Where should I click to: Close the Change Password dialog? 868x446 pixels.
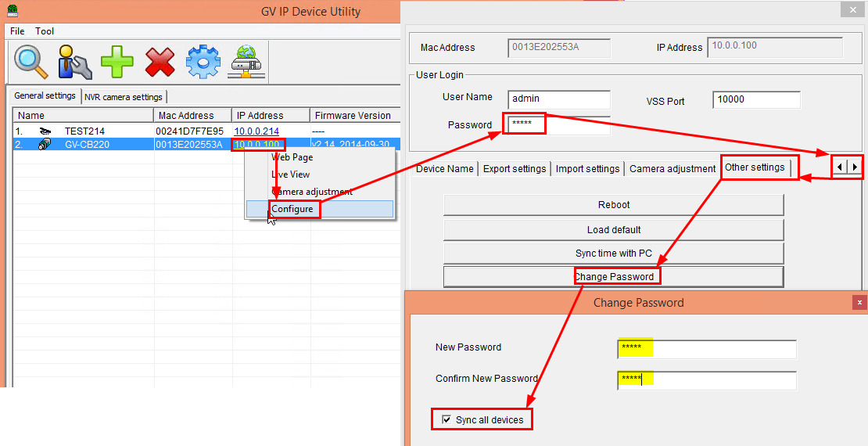pos(859,303)
